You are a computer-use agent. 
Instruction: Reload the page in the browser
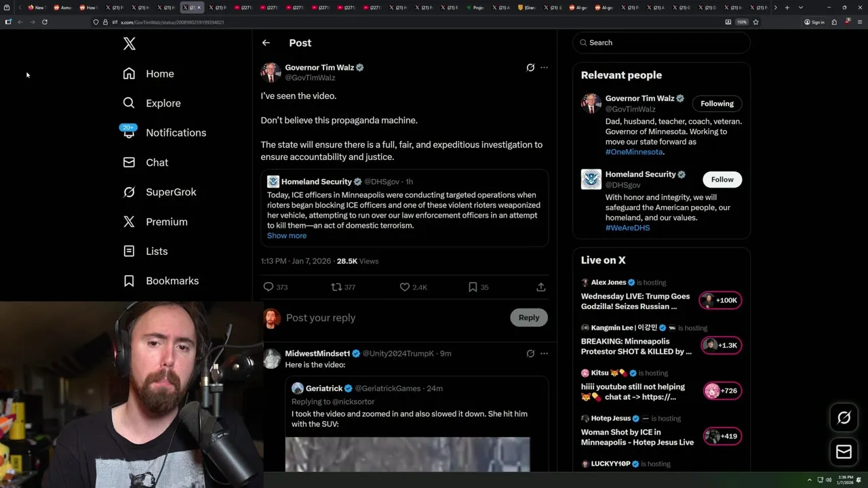click(45, 22)
